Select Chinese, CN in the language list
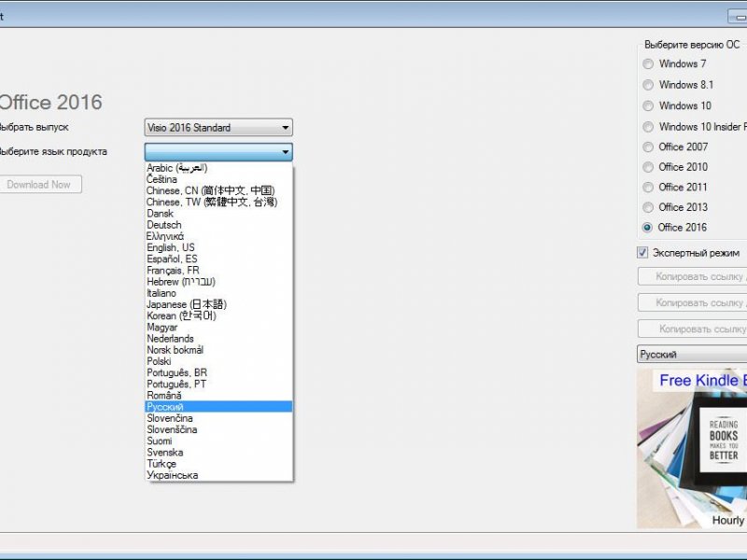747x560 pixels. [x=218, y=190]
